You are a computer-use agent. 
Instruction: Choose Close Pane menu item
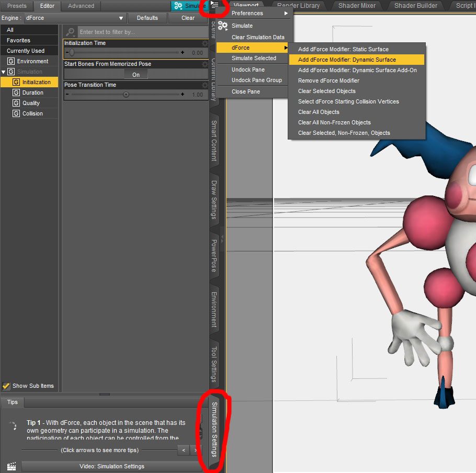click(252, 91)
